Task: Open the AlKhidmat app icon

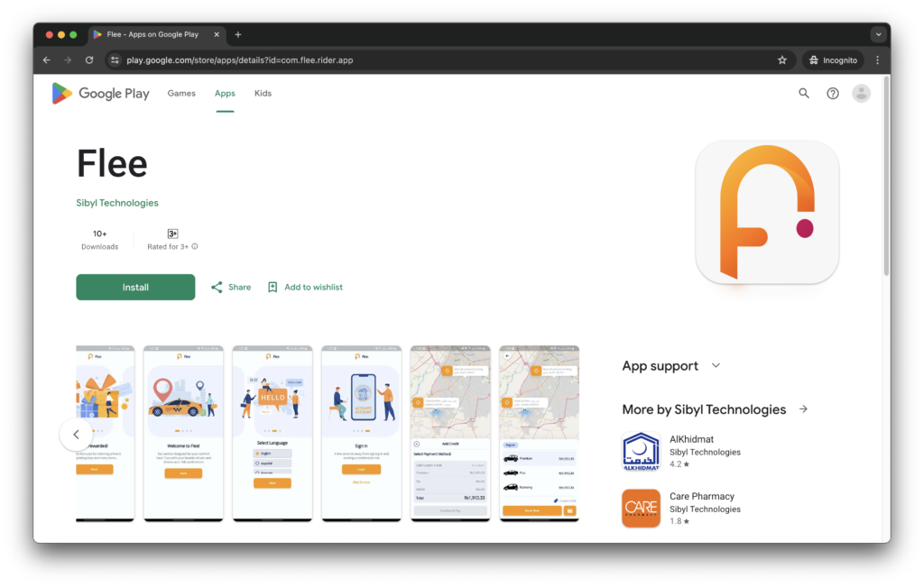Action: pos(642,452)
